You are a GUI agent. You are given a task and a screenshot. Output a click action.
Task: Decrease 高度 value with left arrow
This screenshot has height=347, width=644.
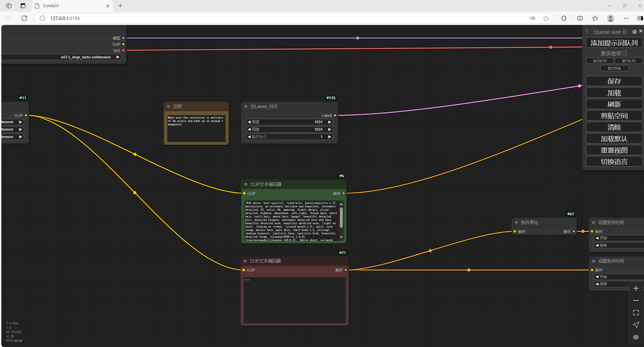tap(249, 129)
